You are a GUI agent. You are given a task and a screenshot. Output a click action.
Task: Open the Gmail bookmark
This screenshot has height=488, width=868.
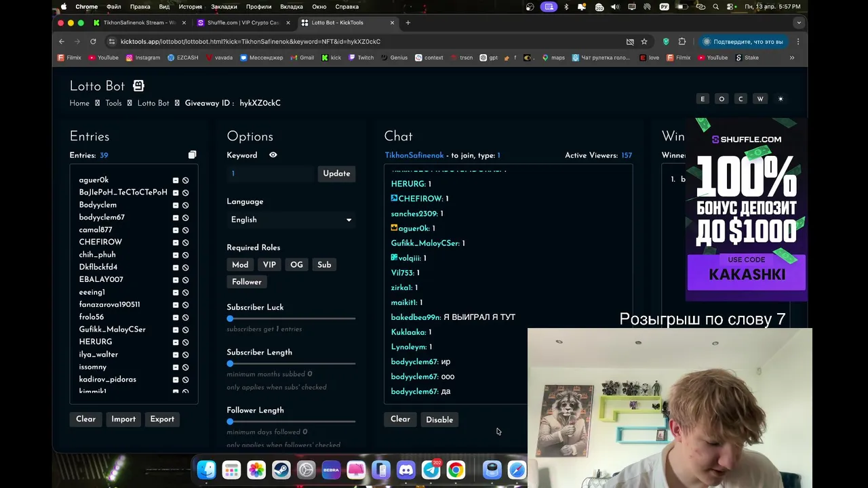tap(302, 58)
